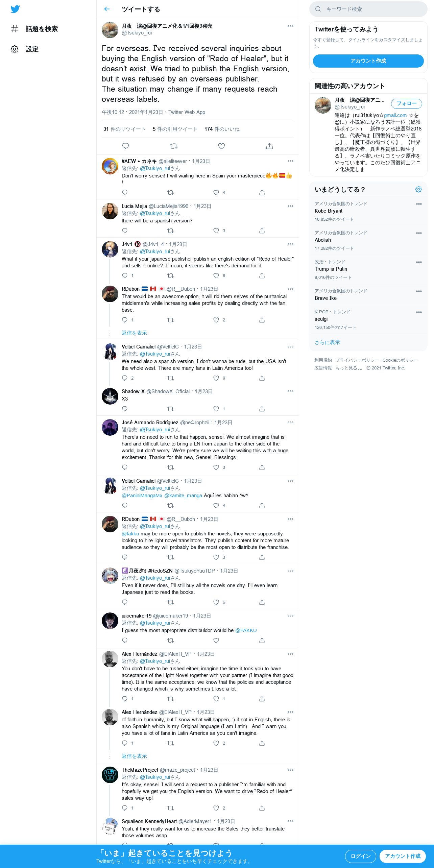
Task: Like the main tweet with the heart icon
Action: 221,146
